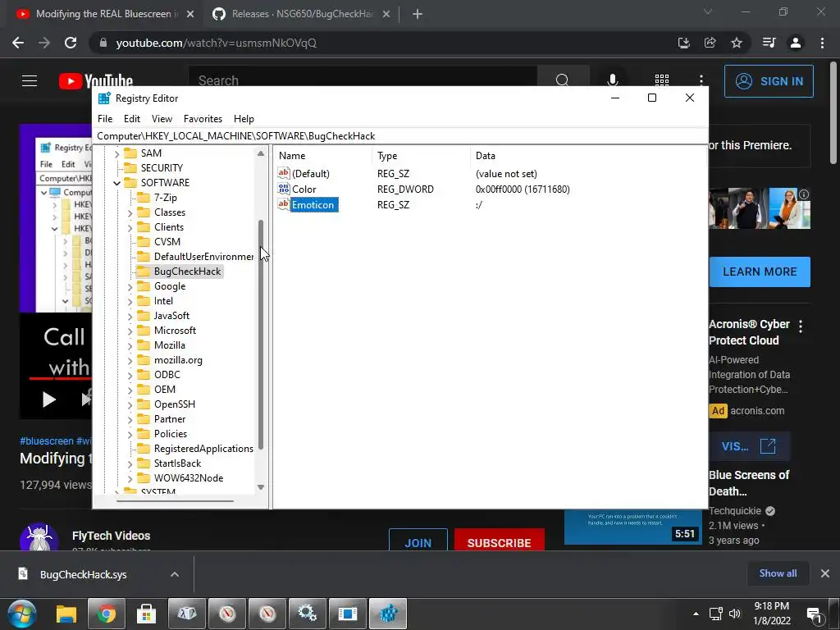This screenshot has height=630, width=840.
Task: Open Microsoft Store taskbar icon
Action: [x=146, y=614]
